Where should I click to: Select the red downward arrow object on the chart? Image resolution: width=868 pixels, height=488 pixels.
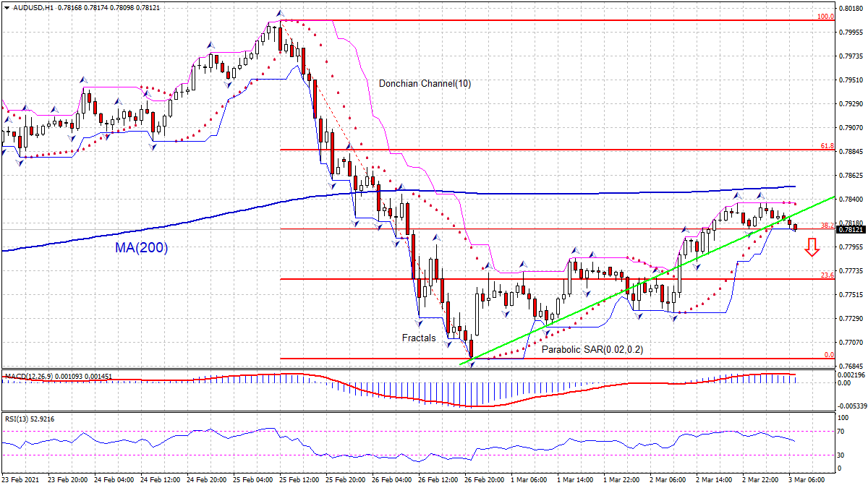(x=813, y=249)
